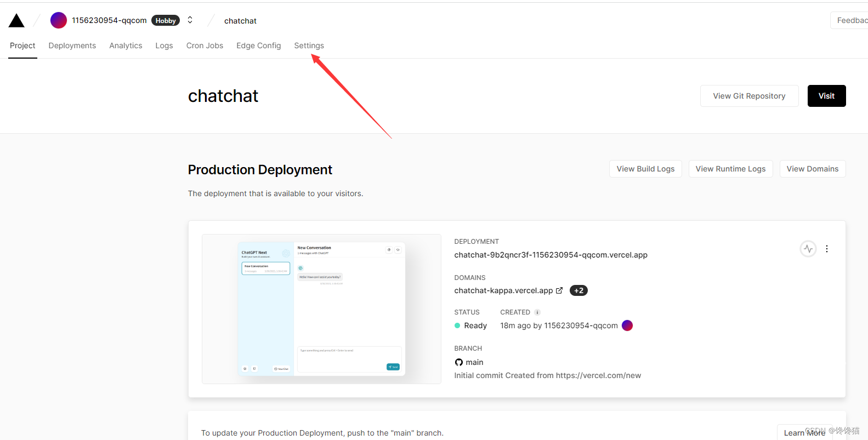This screenshot has height=440, width=868.
Task: Click the creator avatar after 1156230954-qqcom
Action: point(627,325)
